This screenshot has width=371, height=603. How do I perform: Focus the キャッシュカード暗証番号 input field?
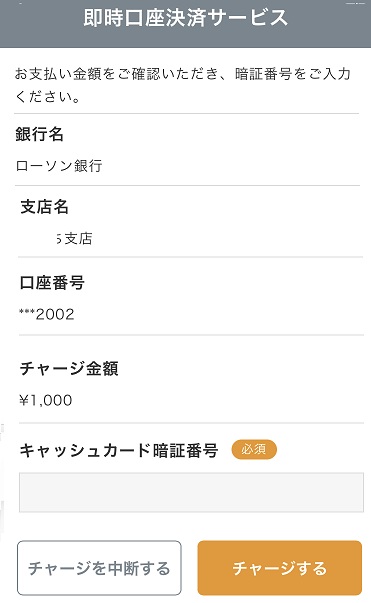191,492
